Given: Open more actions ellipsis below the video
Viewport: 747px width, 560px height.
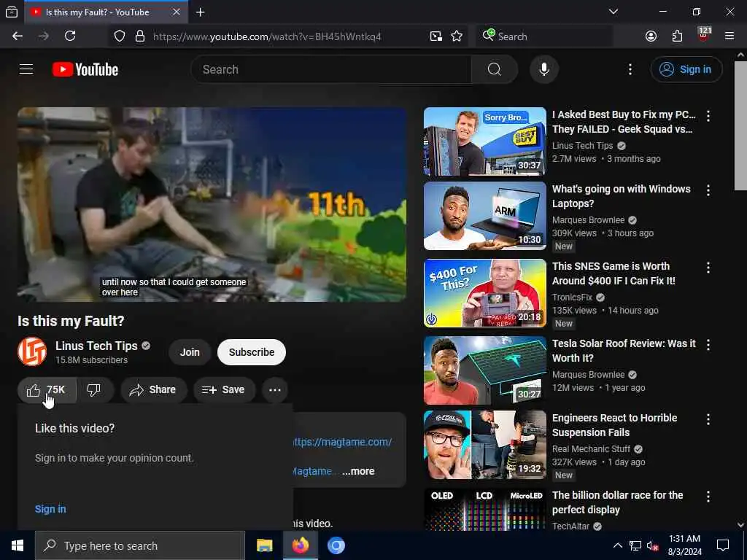Looking at the screenshot, I should coord(275,390).
